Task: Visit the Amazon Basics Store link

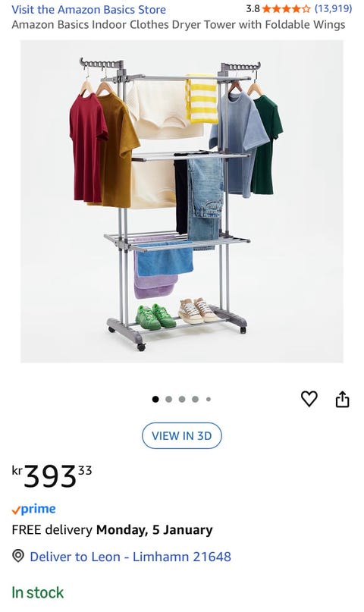Action: (x=89, y=9)
